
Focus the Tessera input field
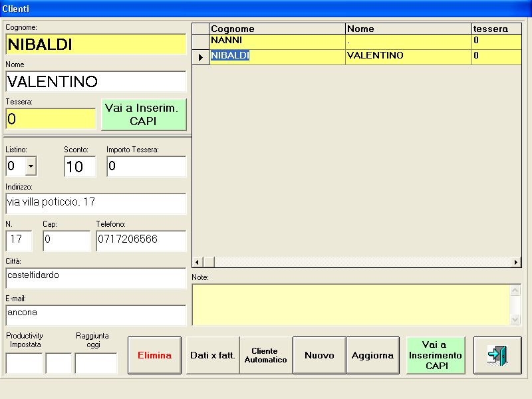coord(51,119)
